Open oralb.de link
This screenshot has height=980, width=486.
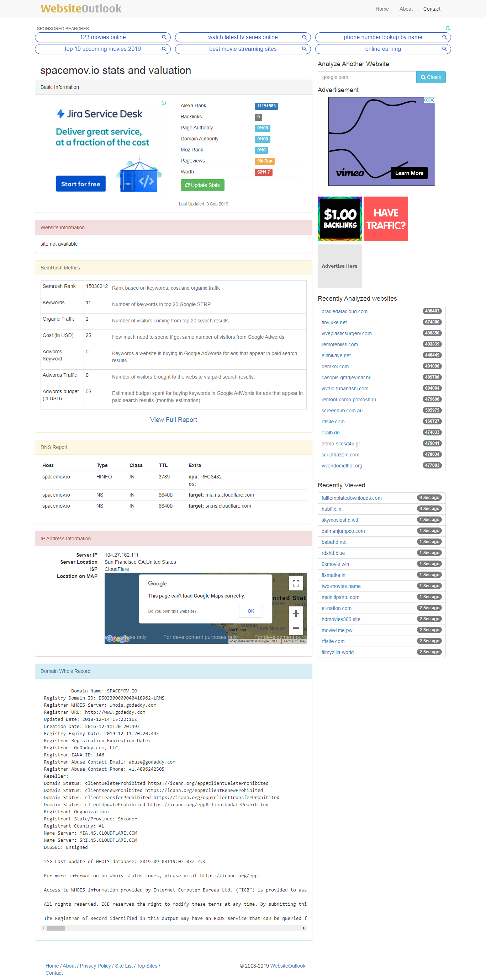[x=331, y=433]
